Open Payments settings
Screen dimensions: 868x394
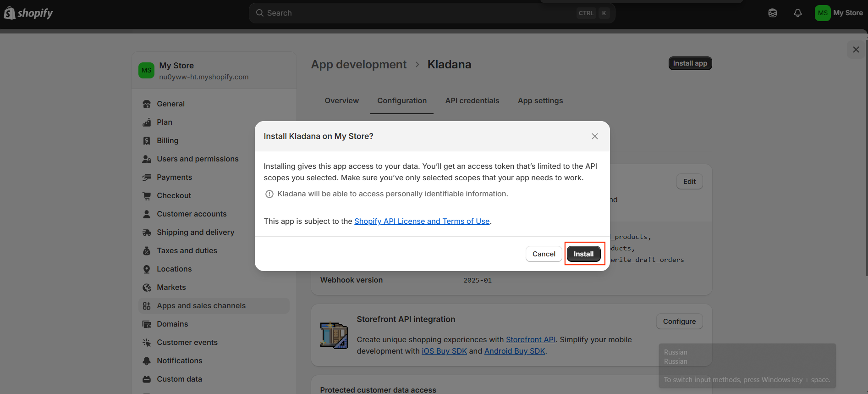coord(214,178)
